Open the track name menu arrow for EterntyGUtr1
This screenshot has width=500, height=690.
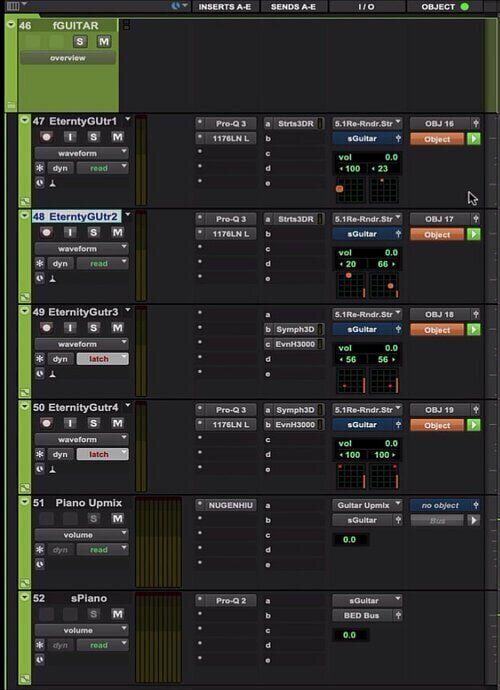128,119
